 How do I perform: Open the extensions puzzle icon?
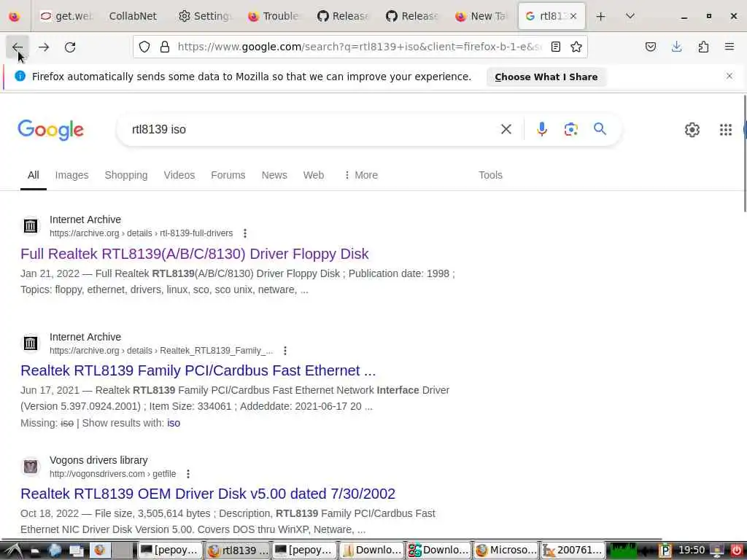(x=703, y=47)
